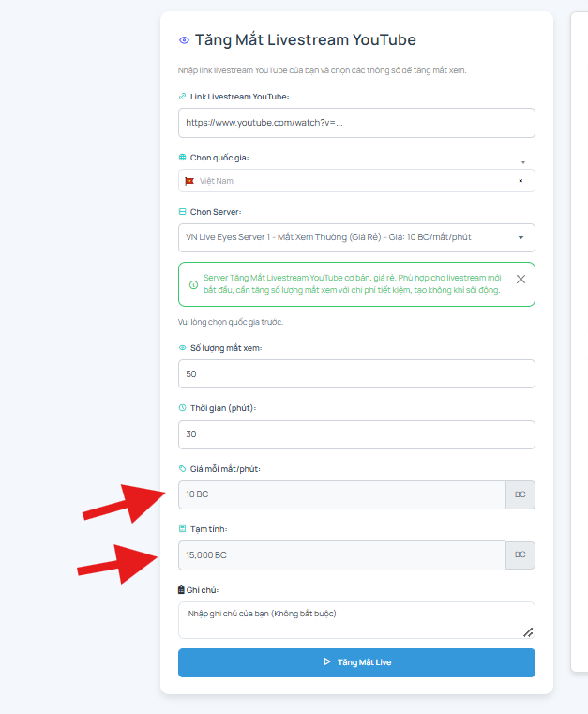The height and width of the screenshot is (714, 588).
Task: Clear the selected Việt Nam country
Action: 520,181
